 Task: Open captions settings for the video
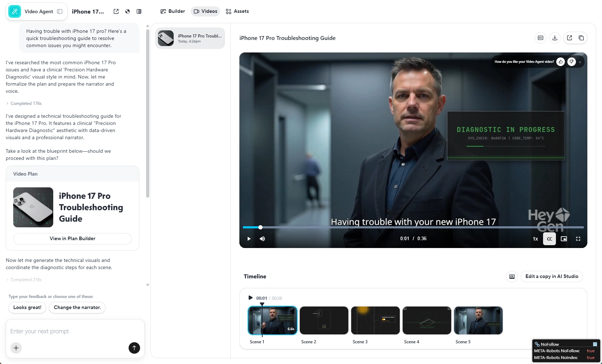click(540, 38)
